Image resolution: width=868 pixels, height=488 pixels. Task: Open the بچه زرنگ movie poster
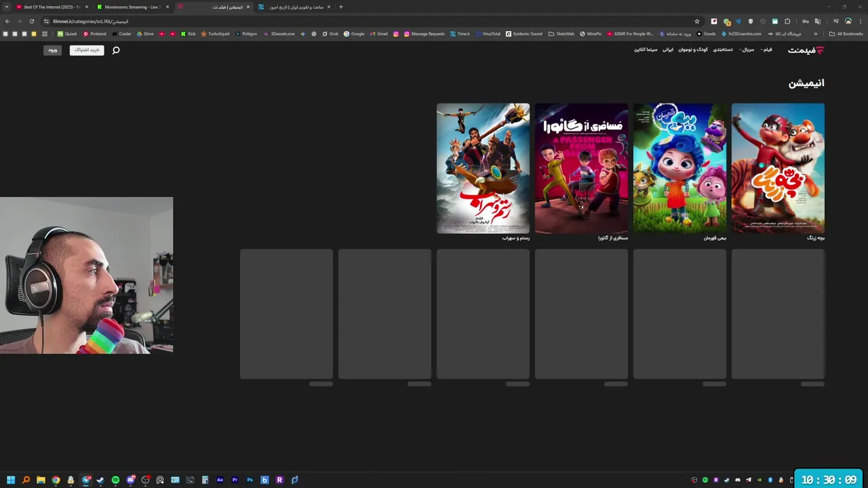pyautogui.click(x=778, y=168)
